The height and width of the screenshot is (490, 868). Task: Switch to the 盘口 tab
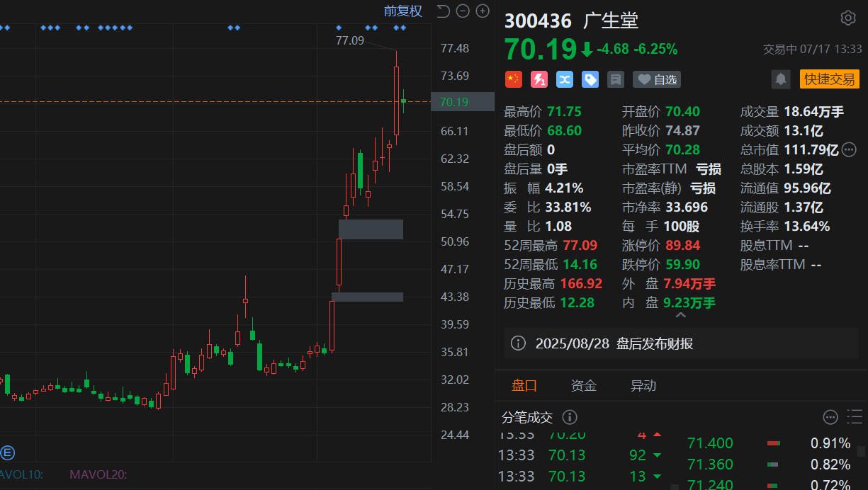(524, 386)
